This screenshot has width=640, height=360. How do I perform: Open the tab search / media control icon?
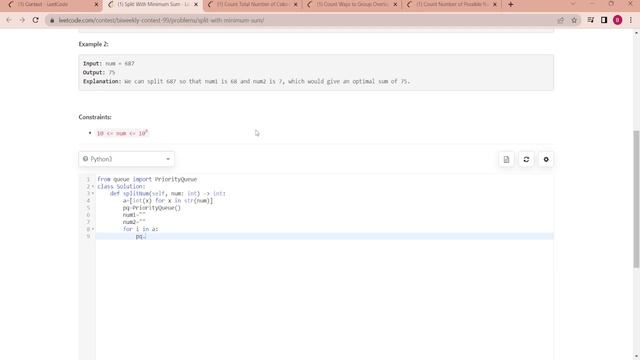pos(591,20)
